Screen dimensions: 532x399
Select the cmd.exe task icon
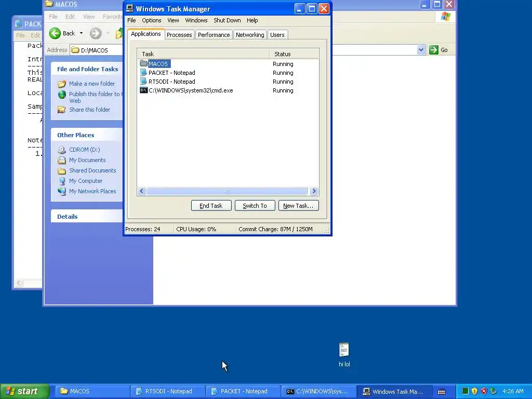[x=143, y=90]
